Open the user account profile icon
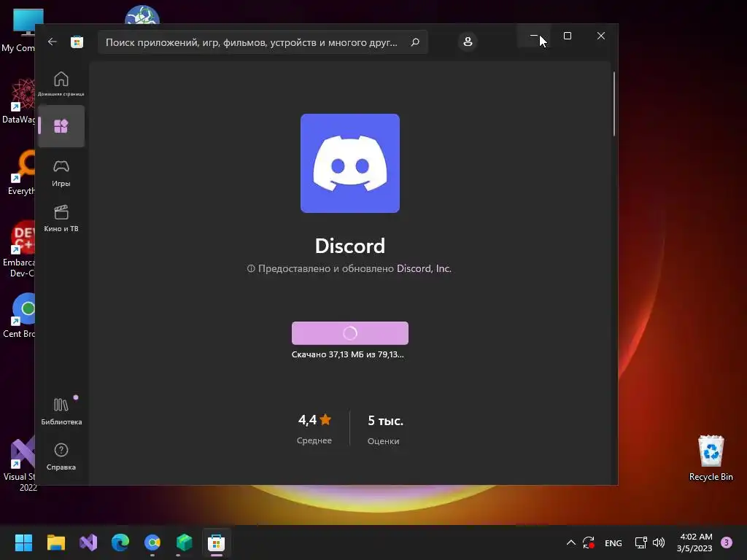747x560 pixels. click(468, 42)
